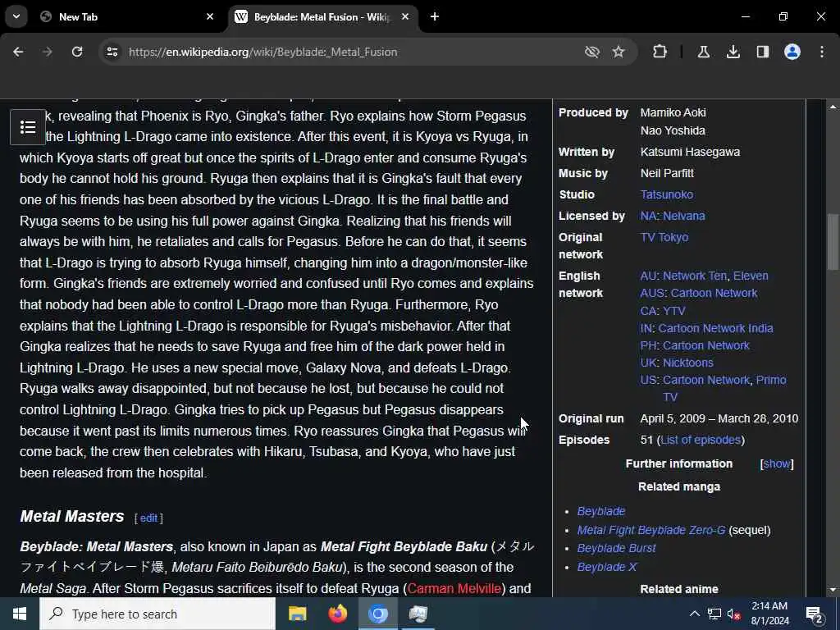This screenshot has height=630, width=840.
Task: Click the page scrollbar down arrow
Action: [833, 590]
